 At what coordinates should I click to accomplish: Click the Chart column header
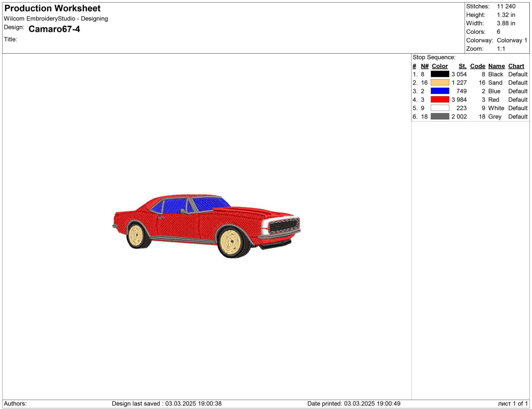click(x=516, y=66)
